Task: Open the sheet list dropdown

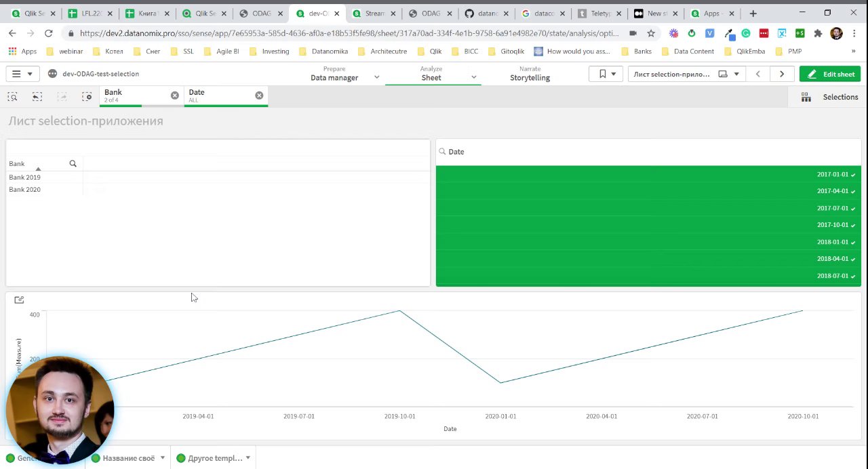Action: point(686,74)
